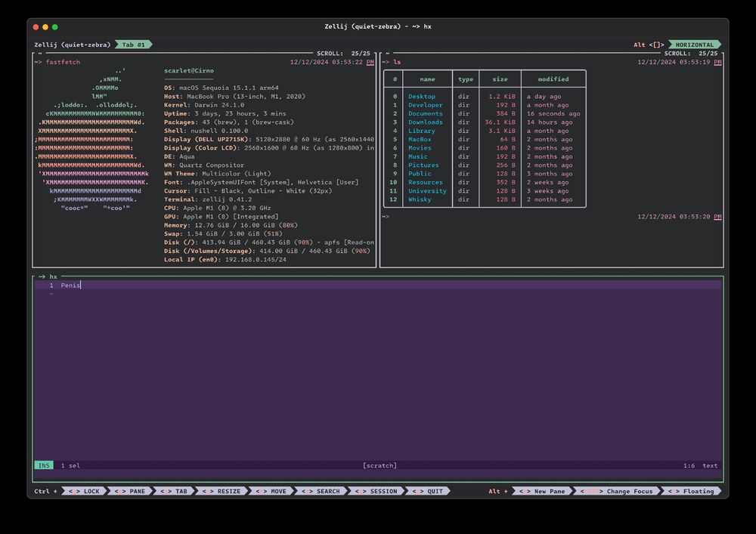
Task: Click the 'OS: macOS Sequoia' line
Action: pyautogui.click(x=222, y=88)
